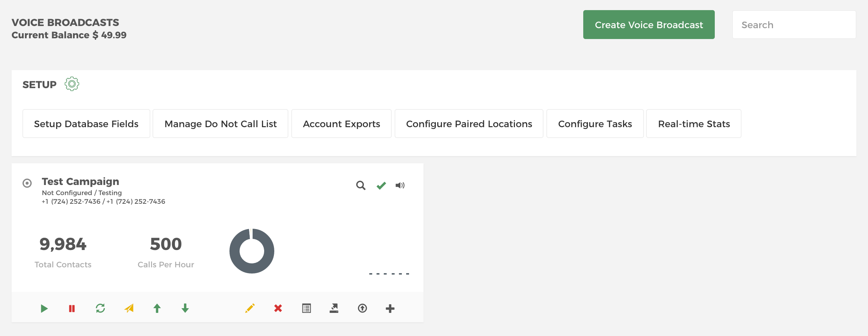
Task: Select the radio button beside Test Campaign
Action: (x=27, y=183)
